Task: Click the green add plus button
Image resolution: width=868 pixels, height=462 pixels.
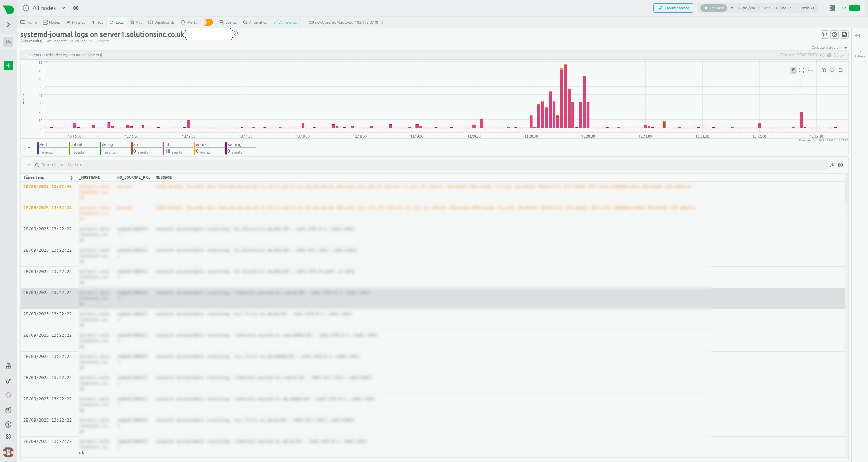Action: point(8,65)
